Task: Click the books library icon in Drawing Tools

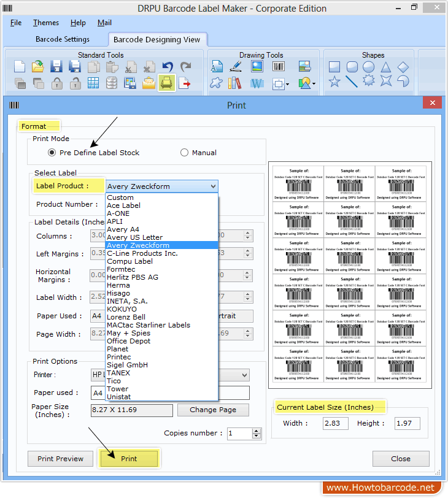Action: (235, 83)
